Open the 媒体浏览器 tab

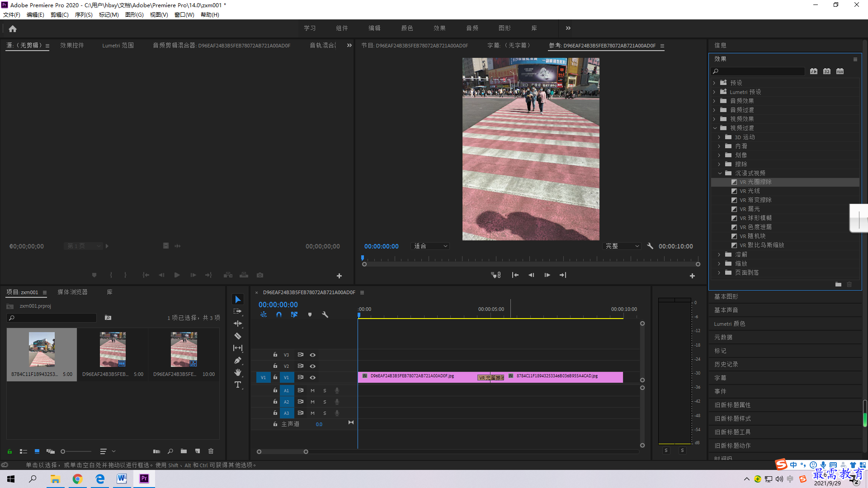[72, 292]
